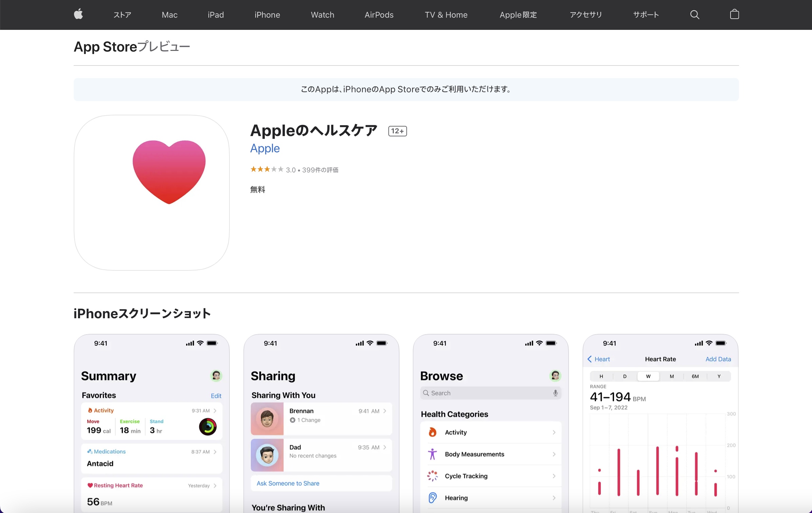Screen dimensions: 812x513
Task: Click Ask Someone to Share link
Action: pos(288,483)
